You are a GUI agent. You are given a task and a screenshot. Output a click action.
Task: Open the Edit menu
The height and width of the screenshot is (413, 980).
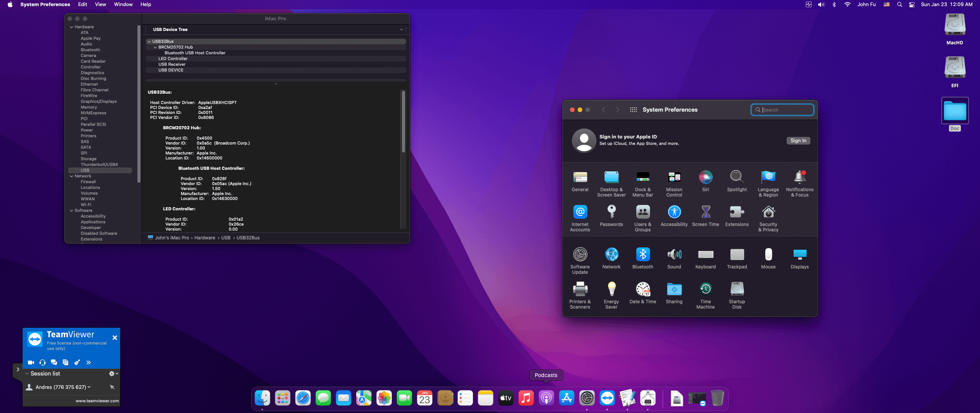point(82,5)
